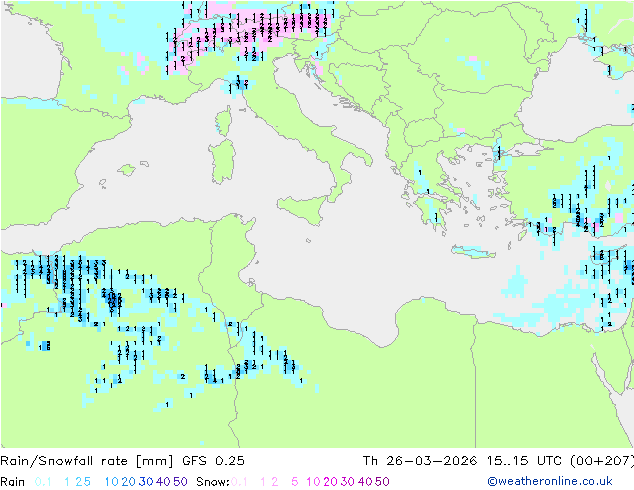Select the 40 value in the Rain legend

click(163, 482)
